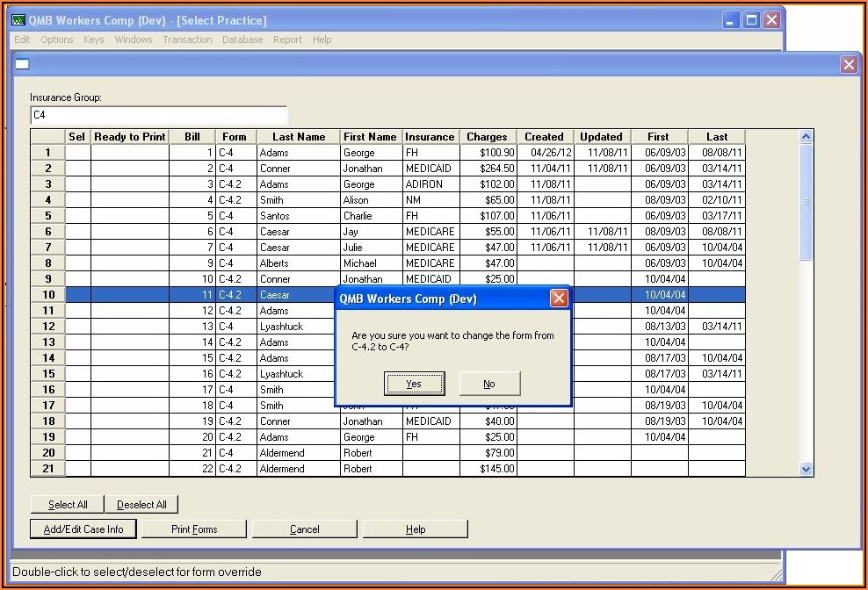The width and height of the screenshot is (868, 590).
Task: Confirm the form change with Yes
Action: coord(414,384)
